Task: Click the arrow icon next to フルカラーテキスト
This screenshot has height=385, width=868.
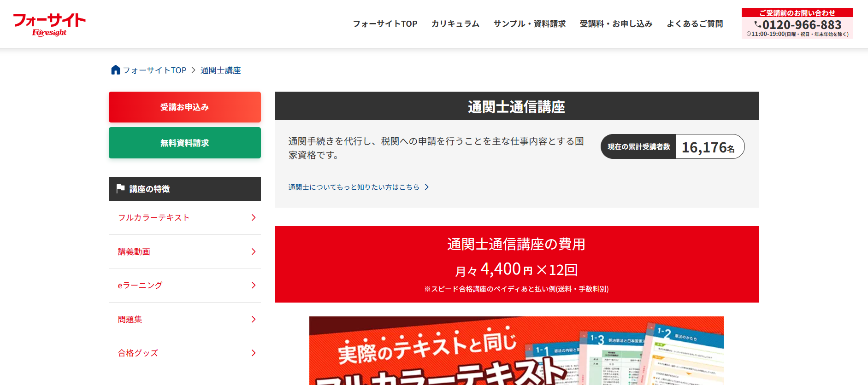Action: (254, 218)
